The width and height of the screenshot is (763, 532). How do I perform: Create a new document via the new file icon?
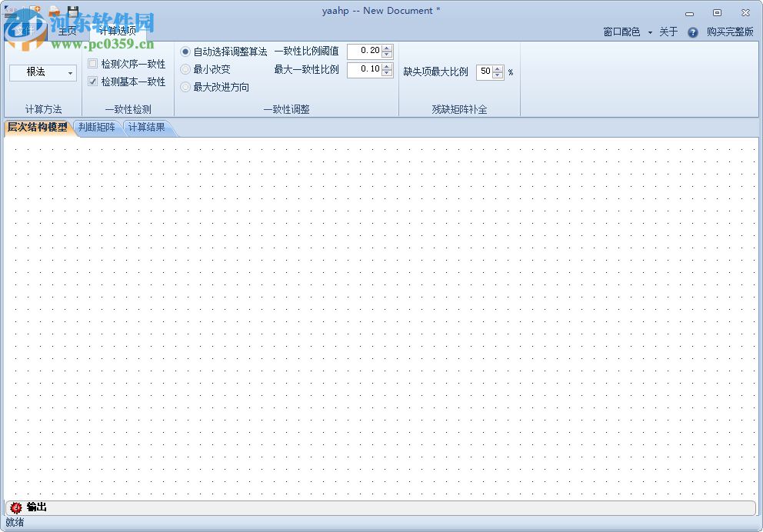[x=35, y=10]
